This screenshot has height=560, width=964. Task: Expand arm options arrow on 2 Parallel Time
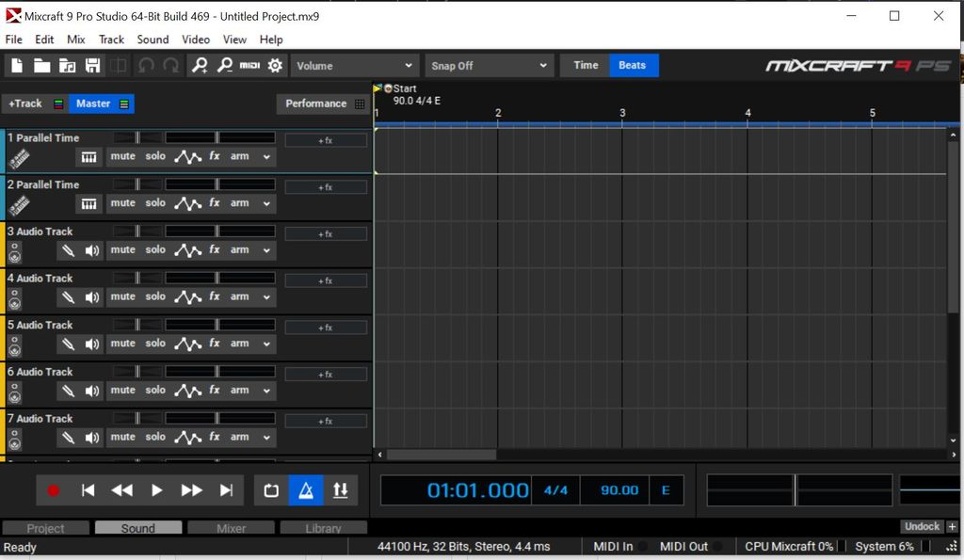pyautogui.click(x=266, y=203)
